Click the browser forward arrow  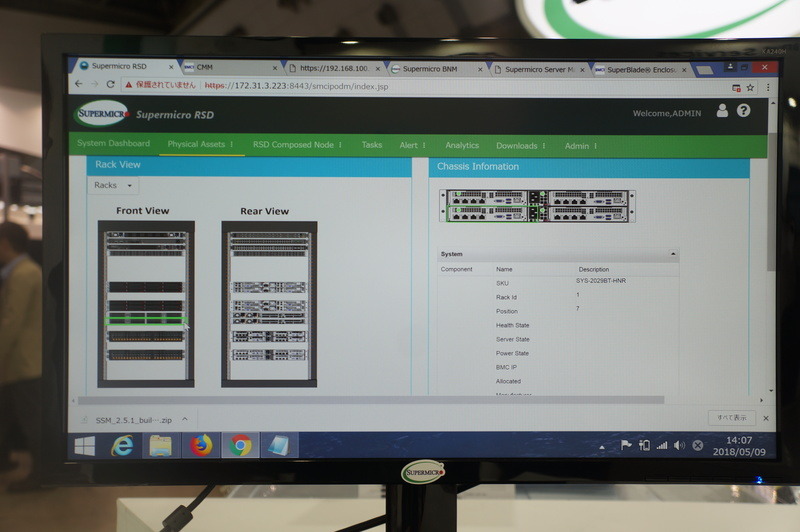(94, 84)
